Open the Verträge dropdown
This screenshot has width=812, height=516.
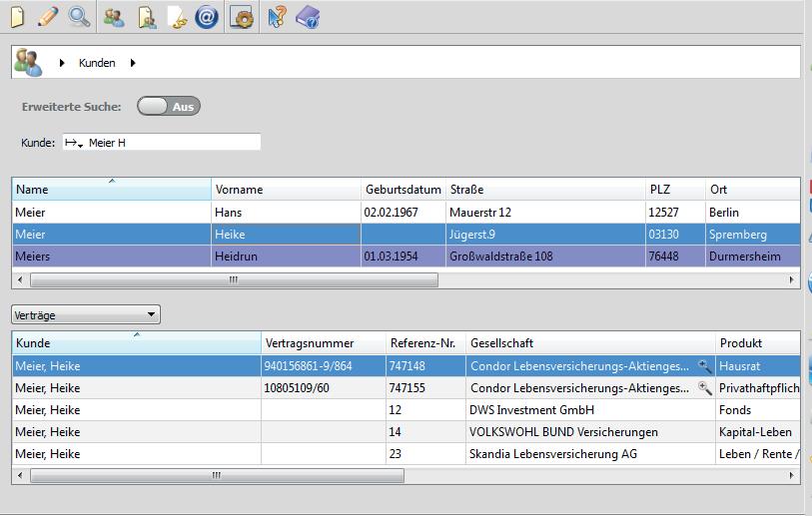tap(86, 314)
